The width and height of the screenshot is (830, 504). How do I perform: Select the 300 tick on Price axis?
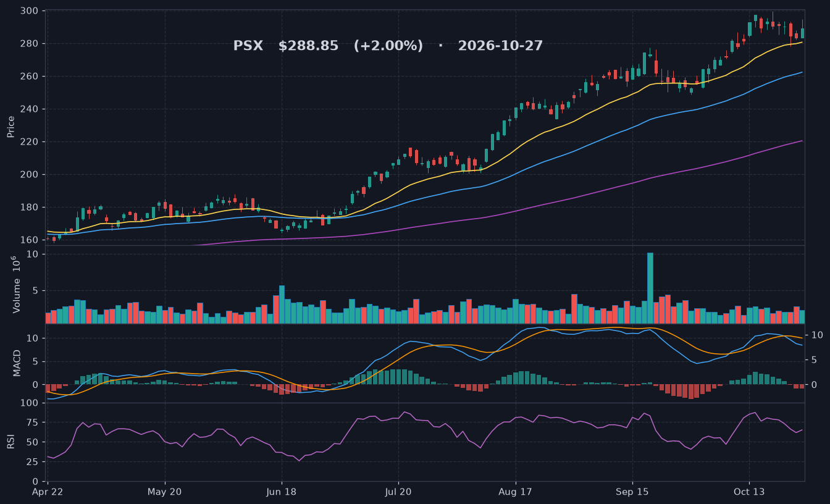point(29,11)
